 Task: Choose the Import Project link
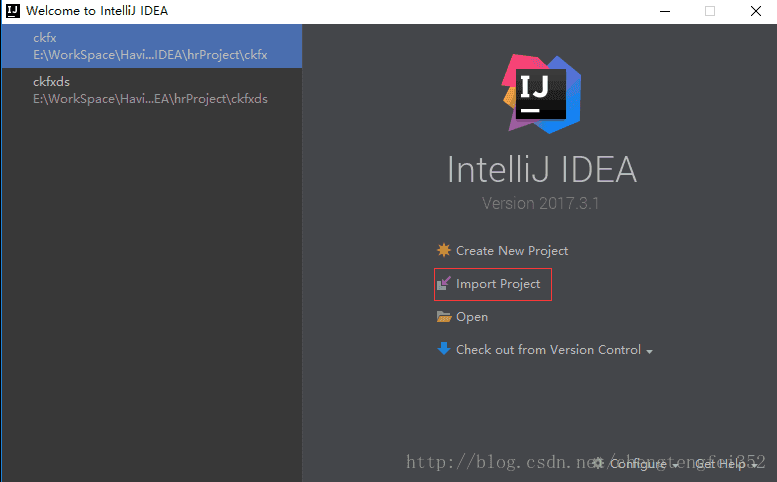[498, 284]
